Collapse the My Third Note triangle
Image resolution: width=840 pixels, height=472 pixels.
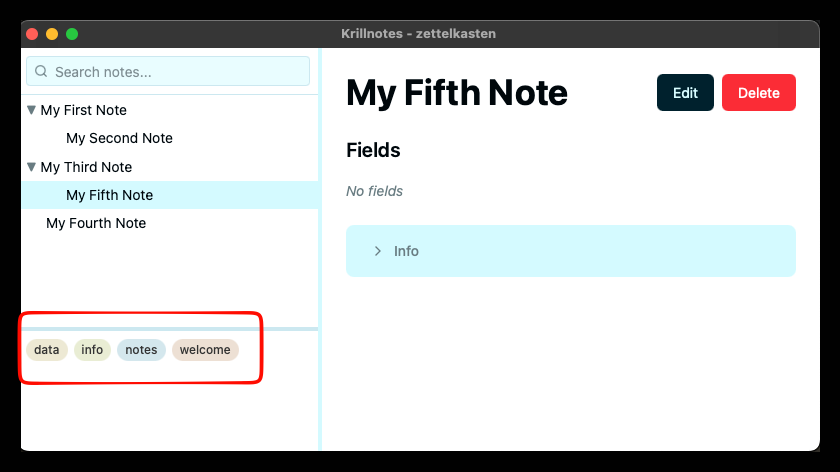pos(32,167)
